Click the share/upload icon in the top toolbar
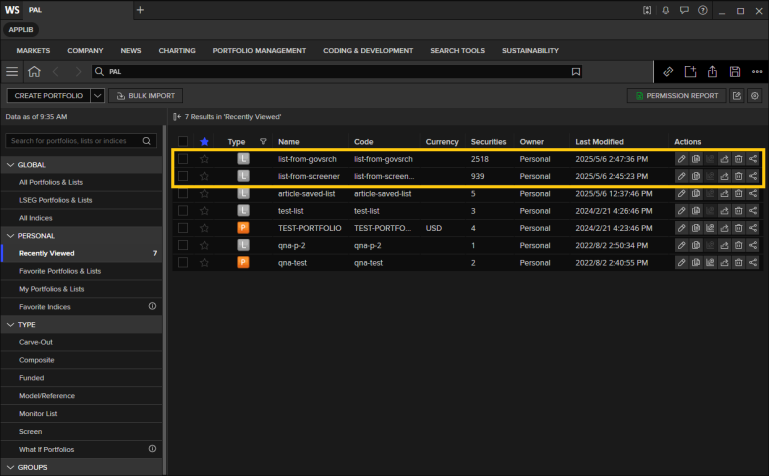The width and height of the screenshot is (769, 476). [712, 72]
